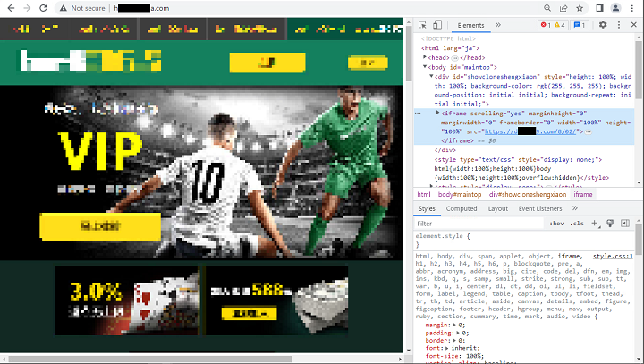Expand margin shorthand property
Screen dimensions: 644x364
coord(454,325)
